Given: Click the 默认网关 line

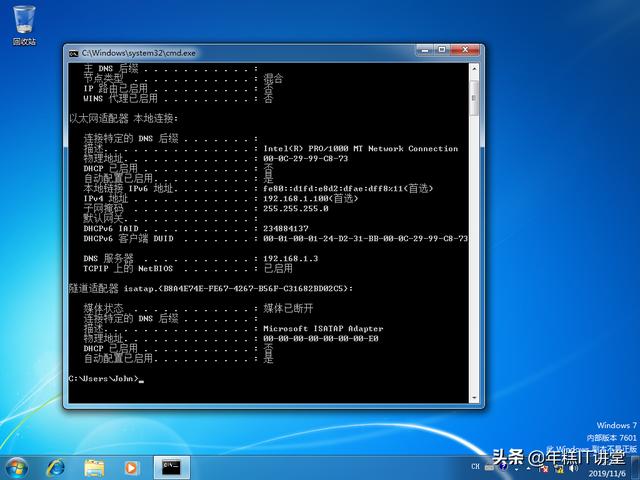Looking at the screenshot, I should click(171, 218).
